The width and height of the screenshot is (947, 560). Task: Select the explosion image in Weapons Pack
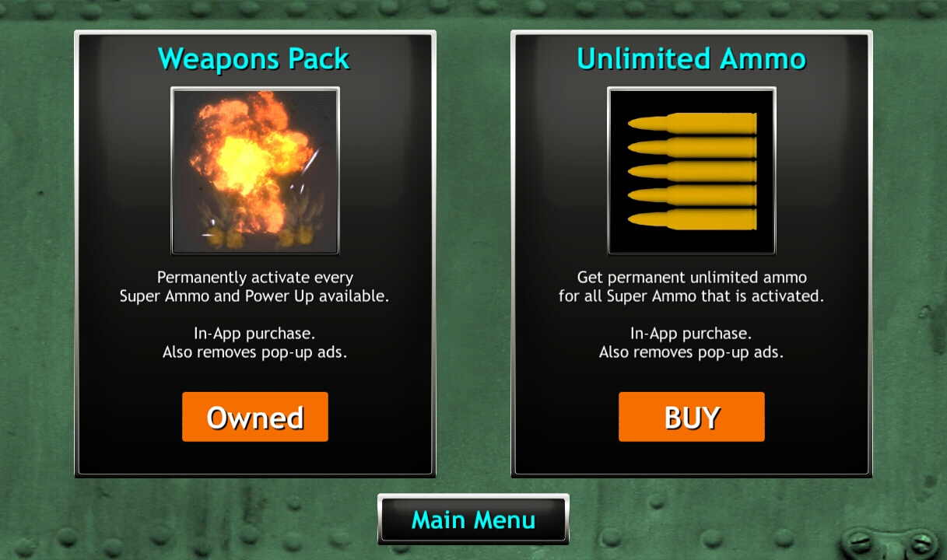pos(255,170)
